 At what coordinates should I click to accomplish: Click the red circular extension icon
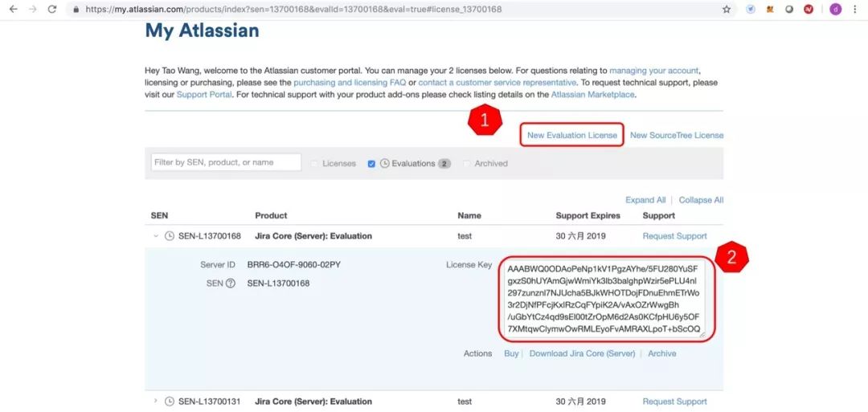coord(809,10)
